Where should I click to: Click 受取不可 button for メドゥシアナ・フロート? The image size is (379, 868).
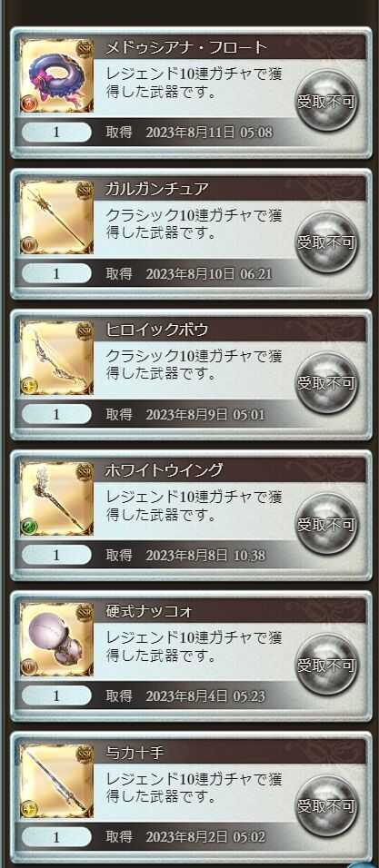click(327, 101)
